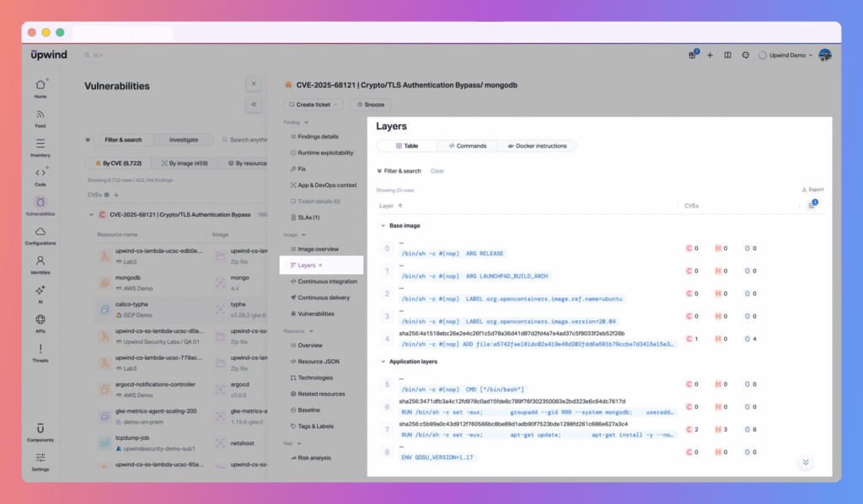This screenshot has height=504, width=863.
Task: Click the plus icon in top bar
Action: [x=710, y=55]
